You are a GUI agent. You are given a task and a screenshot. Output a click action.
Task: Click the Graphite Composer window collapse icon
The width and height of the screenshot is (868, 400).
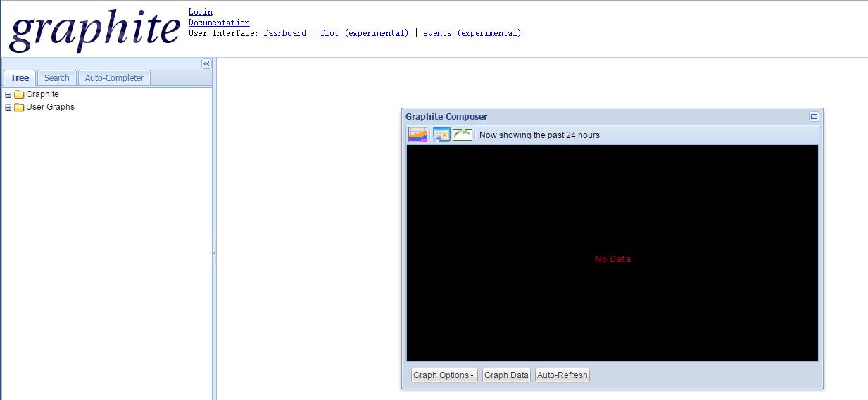[814, 117]
